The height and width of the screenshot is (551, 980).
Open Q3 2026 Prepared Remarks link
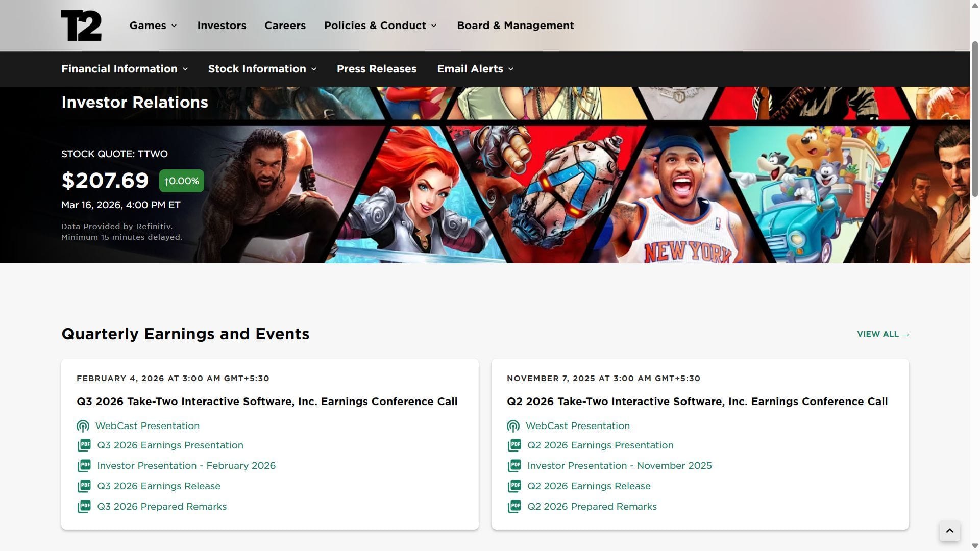click(x=162, y=507)
